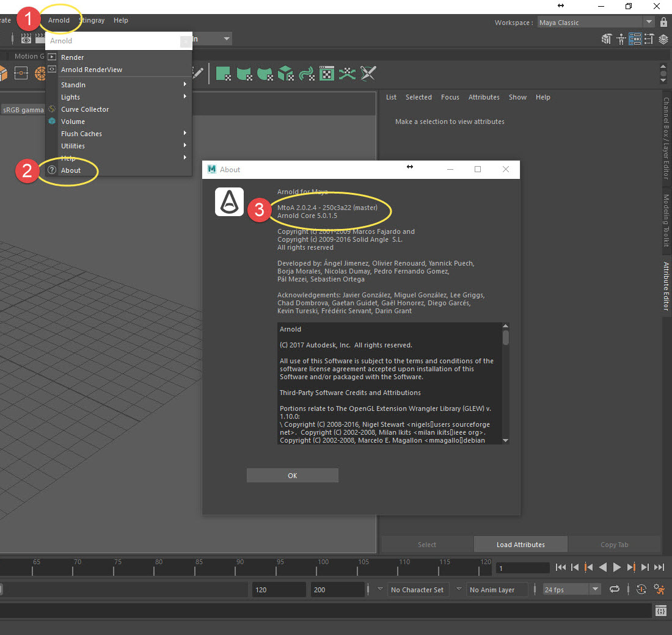Click the Load Attributes button
Screen dimensions: 672x635
click(x=520, y=545)
